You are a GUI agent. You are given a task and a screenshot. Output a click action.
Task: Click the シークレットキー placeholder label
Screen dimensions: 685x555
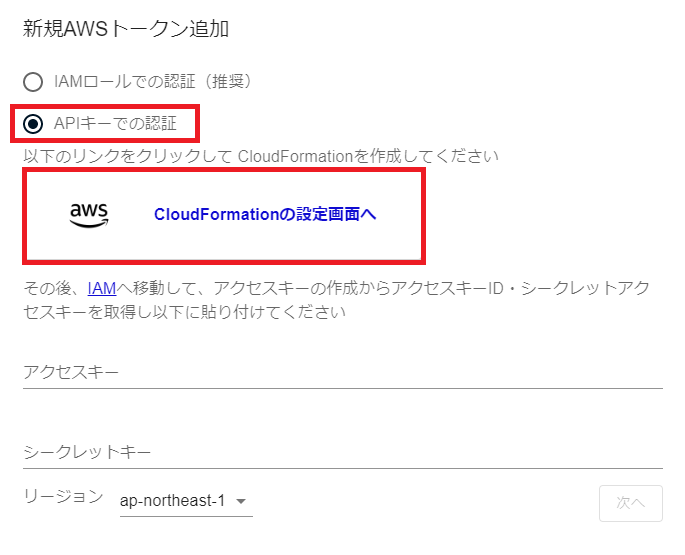87,453
